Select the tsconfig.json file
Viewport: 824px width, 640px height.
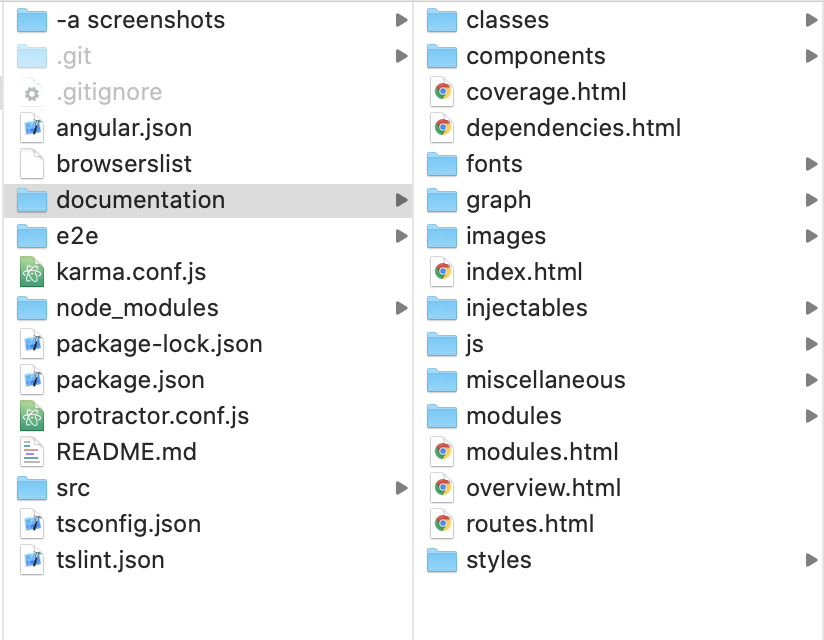click(x=128, y=524)
